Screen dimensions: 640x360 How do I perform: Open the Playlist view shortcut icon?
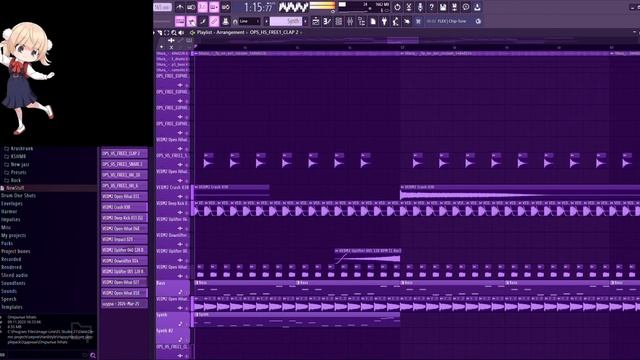click(316, 21)
